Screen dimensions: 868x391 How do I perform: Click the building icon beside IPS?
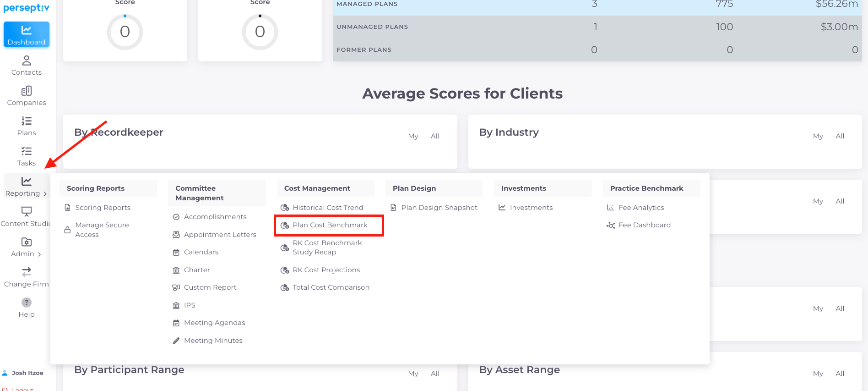[176, 305]
